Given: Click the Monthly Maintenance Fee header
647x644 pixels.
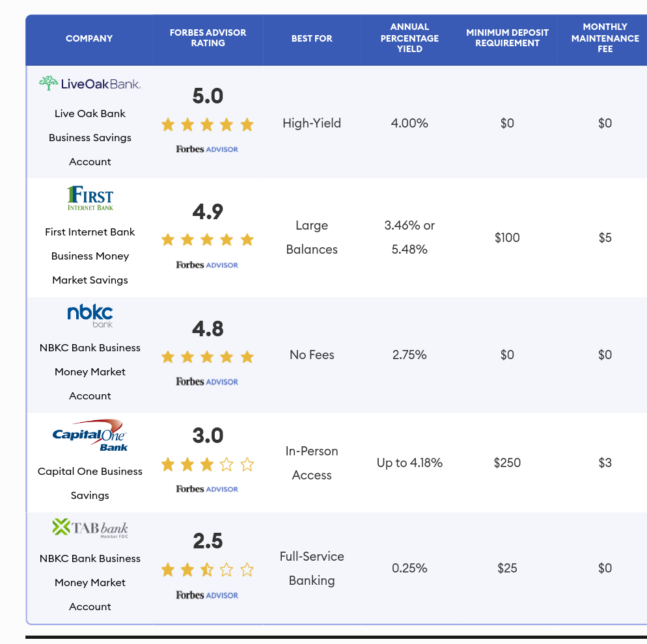Looking at the screenshot, I should click(605, 38).
